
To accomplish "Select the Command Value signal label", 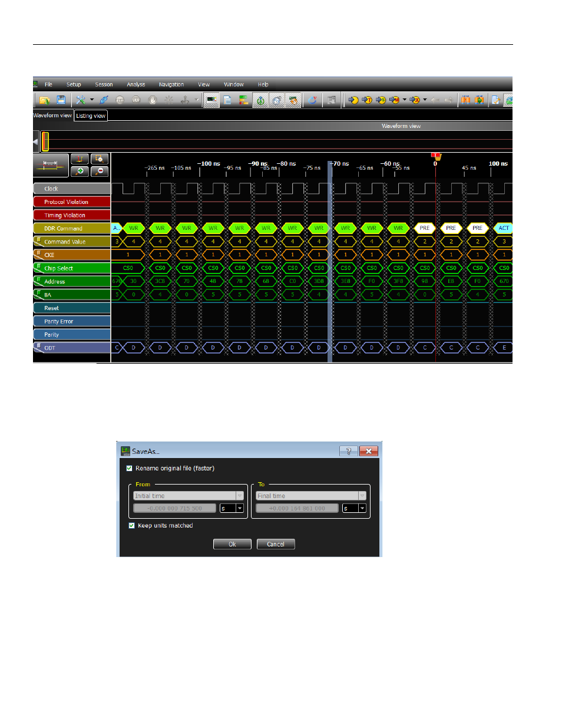I will [x=72, y=242].
